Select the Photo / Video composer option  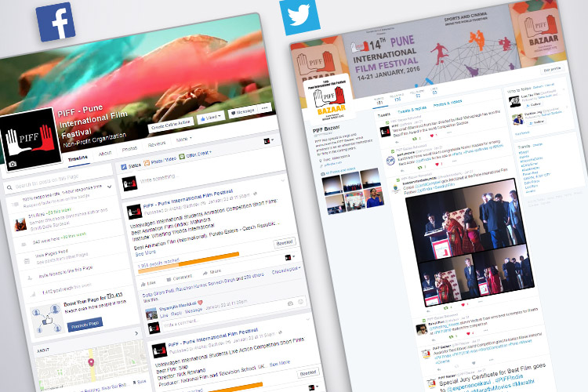click(x=160, y=162)
